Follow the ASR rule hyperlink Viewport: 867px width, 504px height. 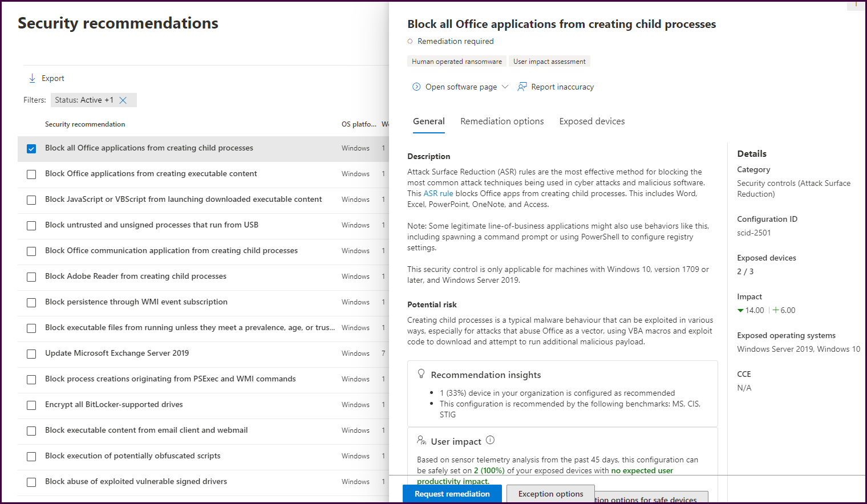pos(438,193)
